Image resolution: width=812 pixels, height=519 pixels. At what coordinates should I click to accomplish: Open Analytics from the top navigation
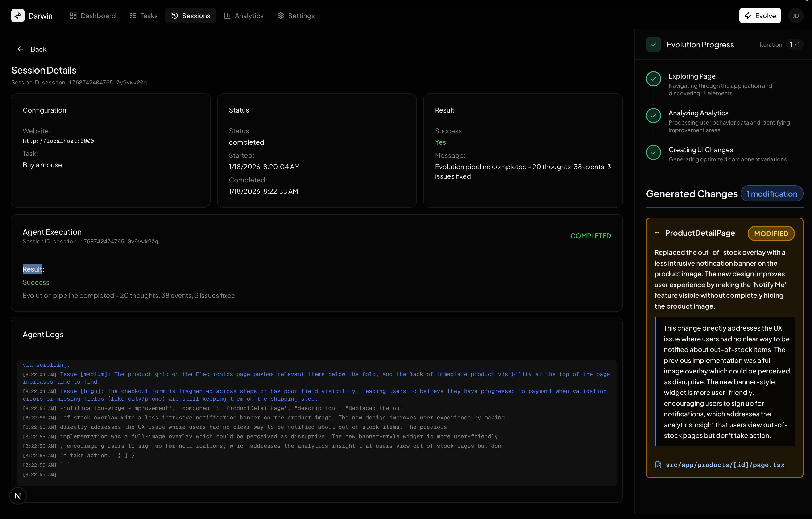click(x=244, y=16)
